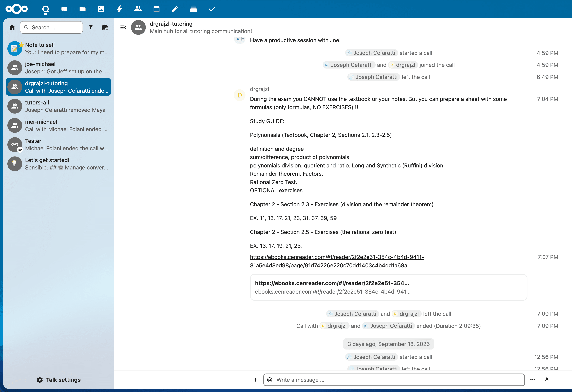Screen dimensions: 572x392
Task: Select the tutors-all conversation
Action: click(58, 106)
